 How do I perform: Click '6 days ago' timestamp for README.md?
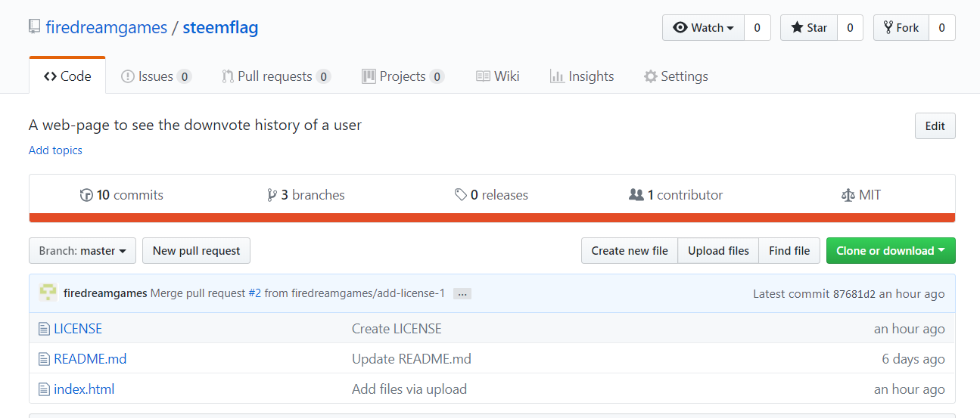click(x=913, y=359)
